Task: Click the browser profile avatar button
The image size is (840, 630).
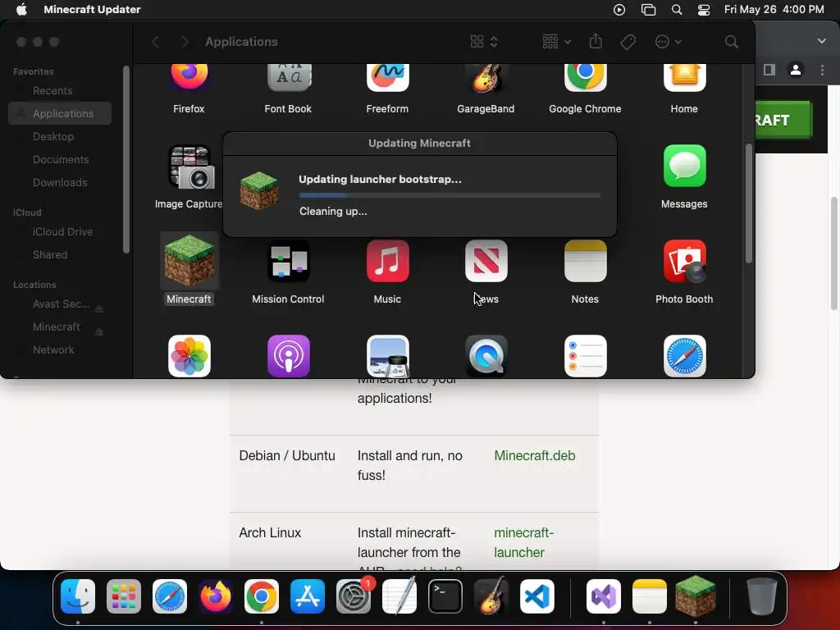Action: point(796,70)
